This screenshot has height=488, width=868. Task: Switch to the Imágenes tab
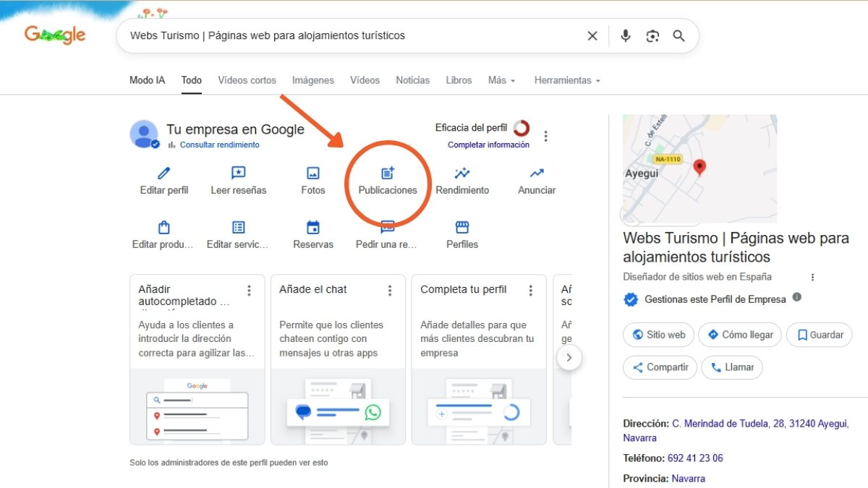click(312, 80)
